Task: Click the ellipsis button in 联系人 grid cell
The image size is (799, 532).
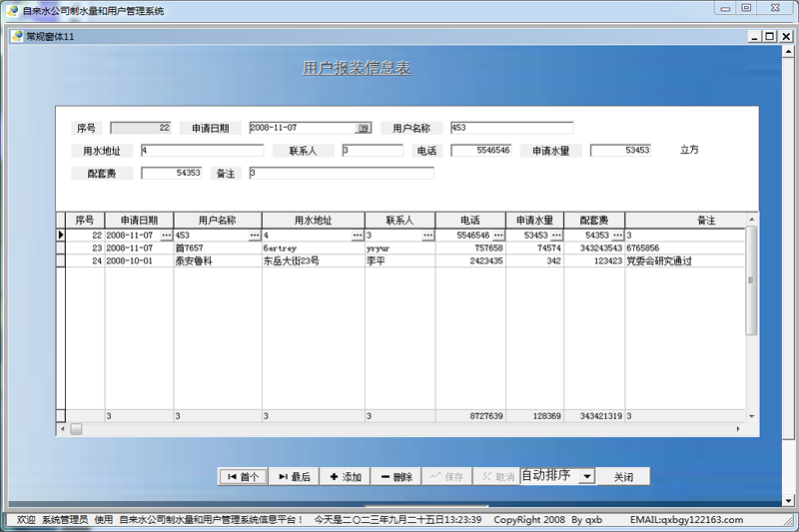Action: [427, 236]
